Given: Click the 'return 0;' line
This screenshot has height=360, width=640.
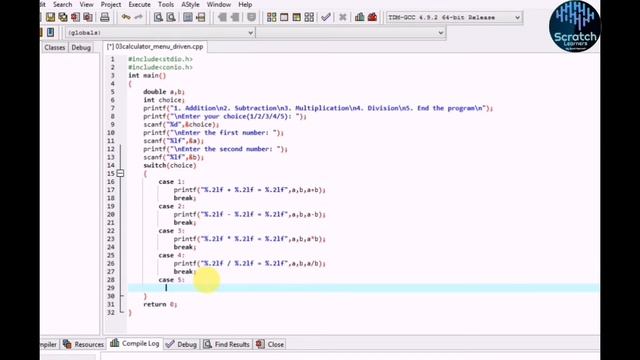Looking at the screenshot, I should pyautogui.click(x=160, y=304).
